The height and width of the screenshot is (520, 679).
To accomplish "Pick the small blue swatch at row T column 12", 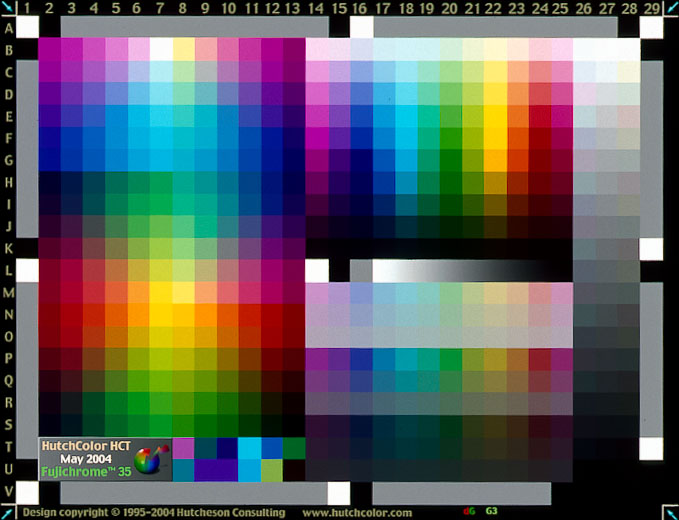I will pos(272,448).
